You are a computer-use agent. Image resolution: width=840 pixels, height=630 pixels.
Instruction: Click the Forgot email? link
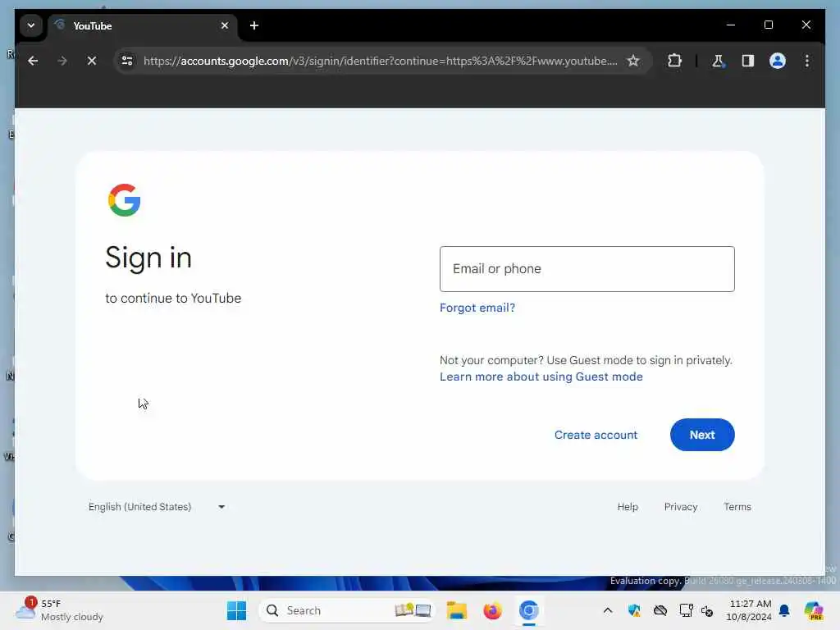[477, 308]
